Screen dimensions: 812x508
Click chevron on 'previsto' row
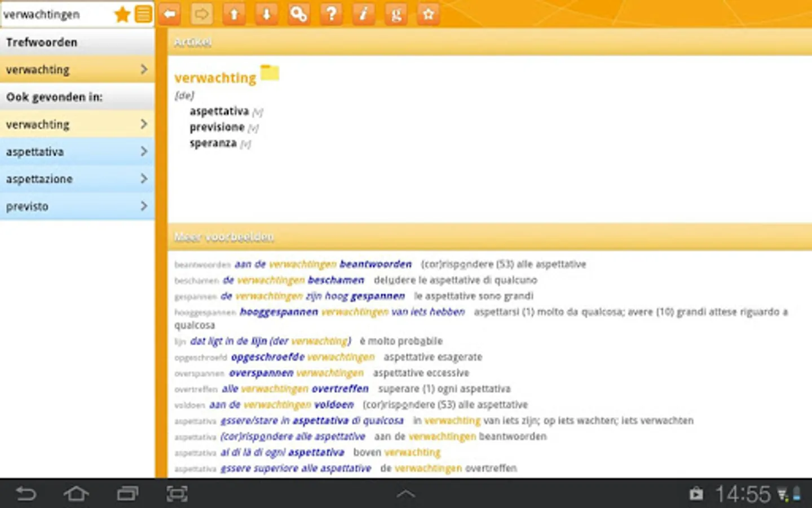point(144,206)
